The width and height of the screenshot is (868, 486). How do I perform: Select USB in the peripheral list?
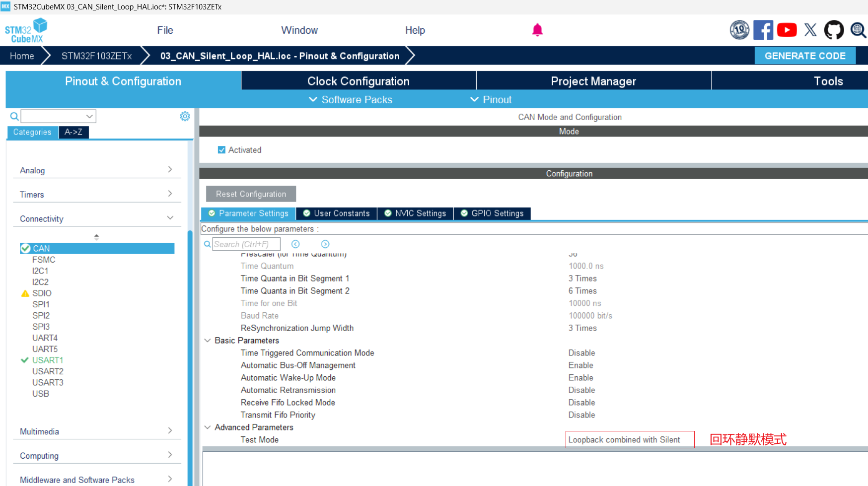(x=41, y=394)
